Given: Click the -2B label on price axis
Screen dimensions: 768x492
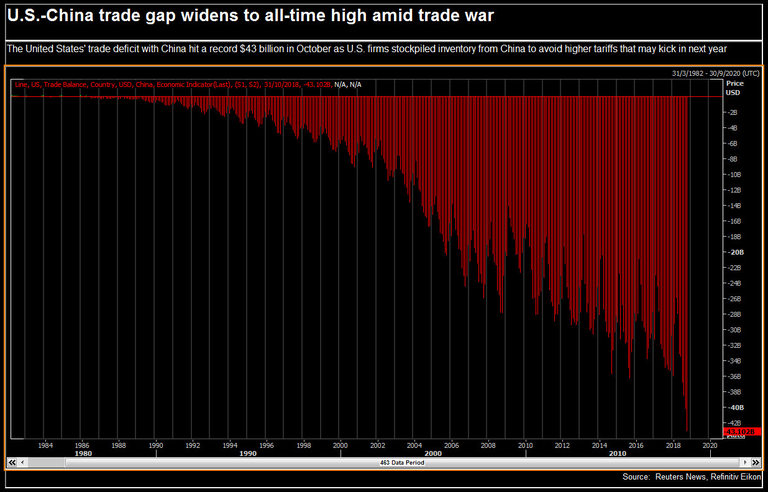Looking at the screenshot, I should point(733,112).
